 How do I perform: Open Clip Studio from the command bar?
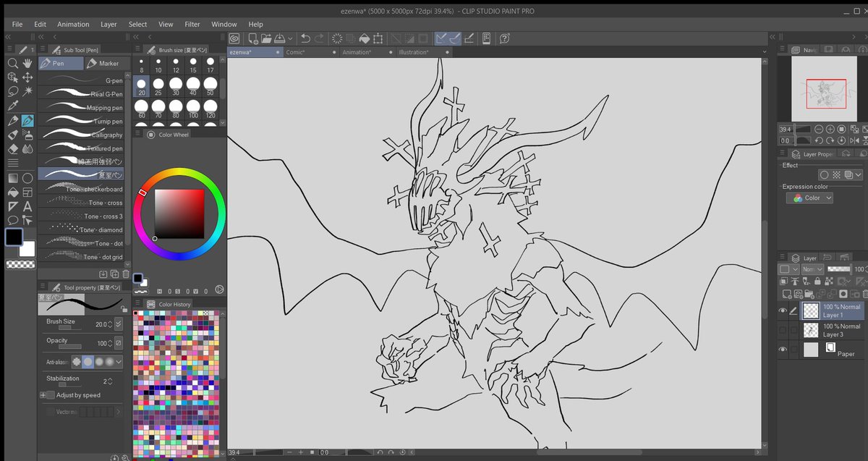pyautogui.click(x=234, y=38)
